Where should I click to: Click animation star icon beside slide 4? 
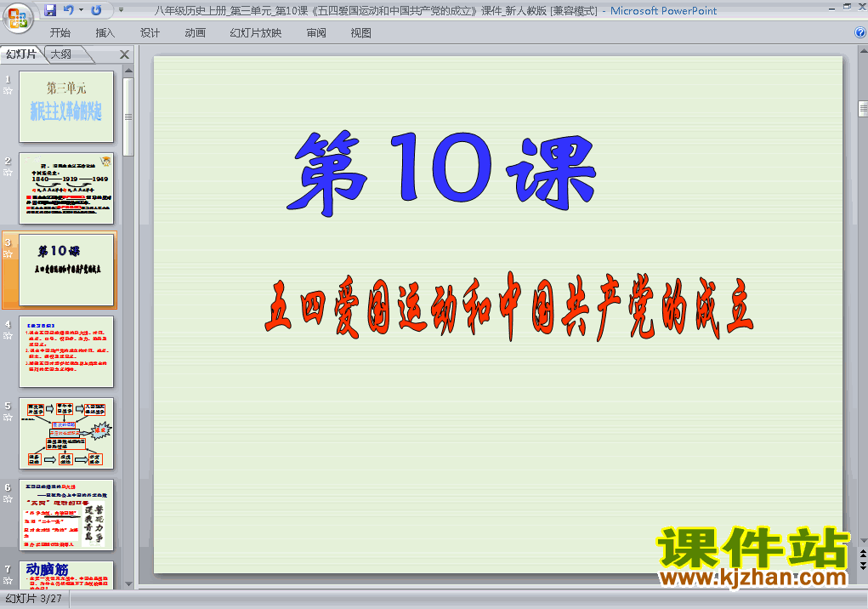[x=8, y=335]
